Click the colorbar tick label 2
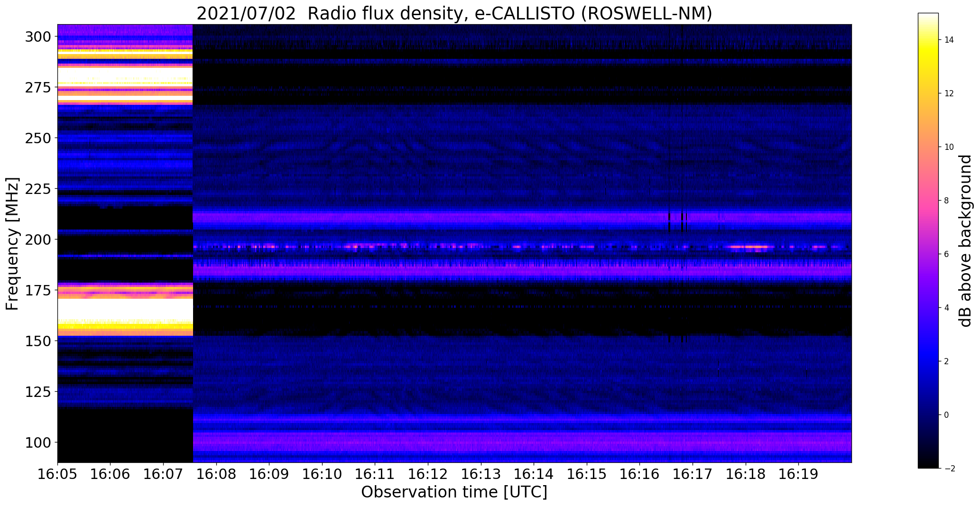 (x=946, y=361)
